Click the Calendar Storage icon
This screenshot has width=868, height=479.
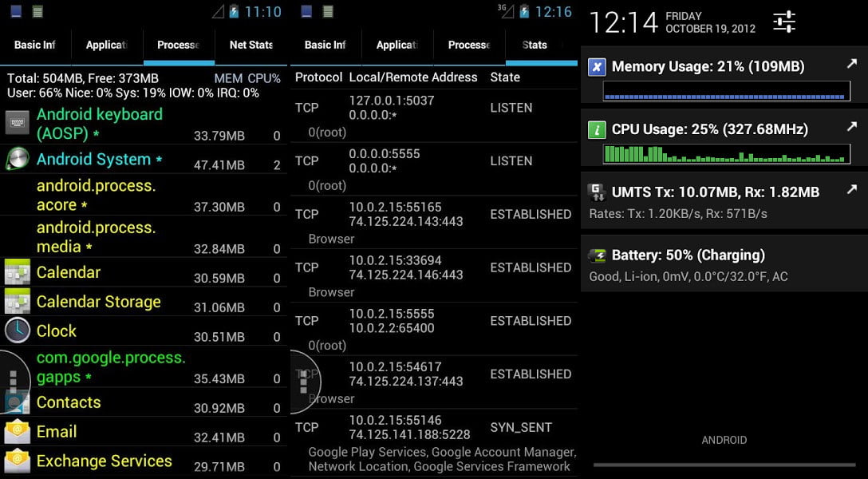[18, 302]
